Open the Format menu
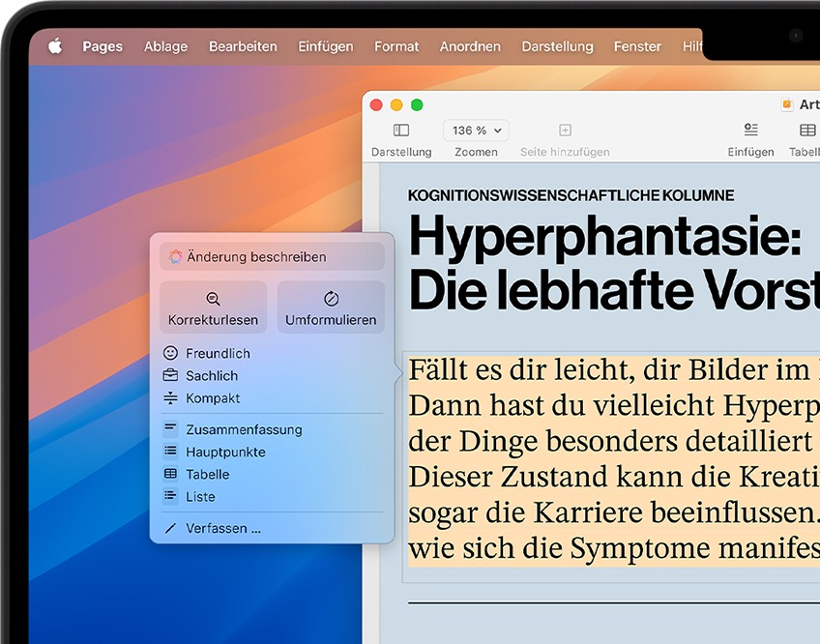The width and height of the screenshot is (820, 644). [396, 45]
